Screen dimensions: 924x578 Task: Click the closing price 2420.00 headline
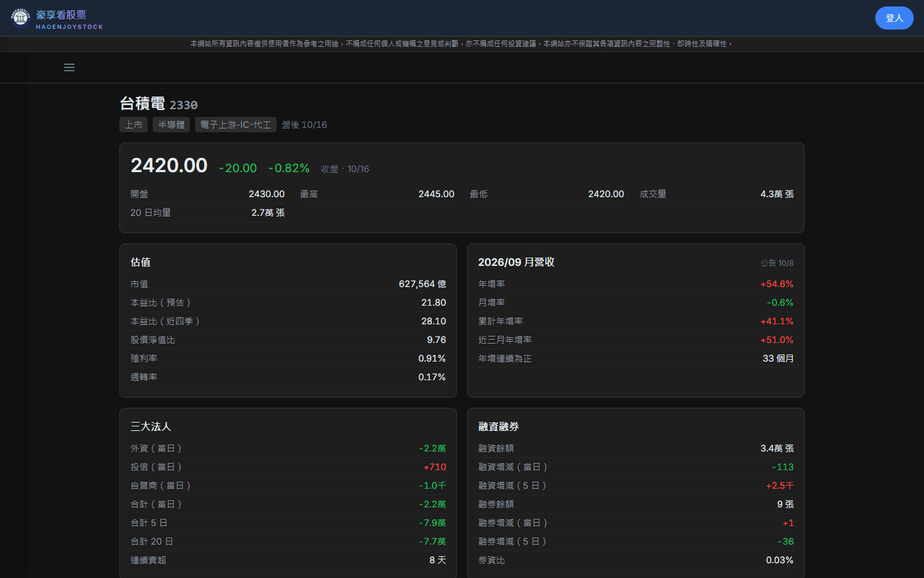click(x=169, y=166)
